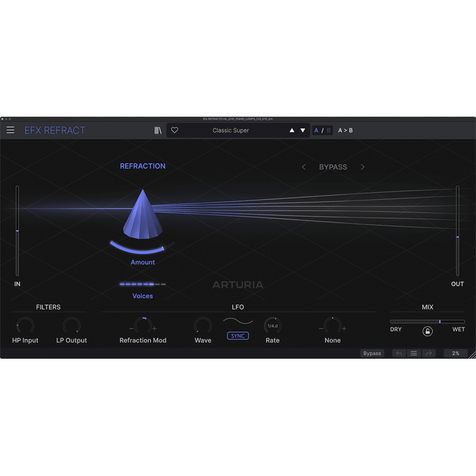Decrease Refraction Mod with minus sign
476x476 pixels.
point(131,328)
